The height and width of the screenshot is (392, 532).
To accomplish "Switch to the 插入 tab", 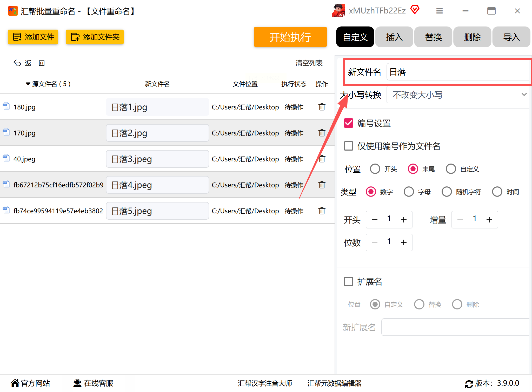I will pos(394,37).
